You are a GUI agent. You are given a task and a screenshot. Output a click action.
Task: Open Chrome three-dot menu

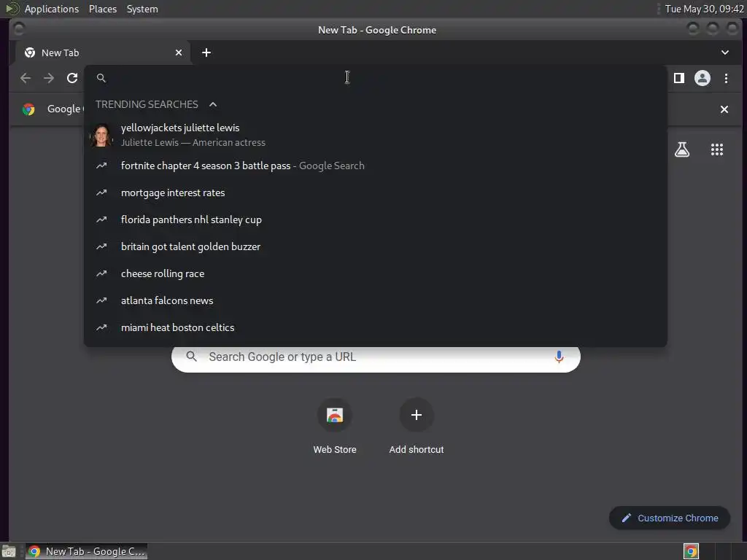tap(726, 78)
